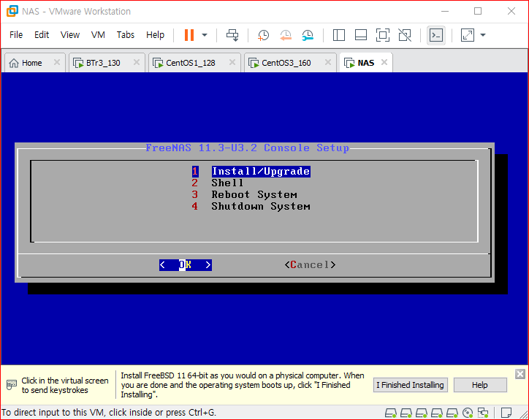Viewport: 529px width, 420px height.
Task: Click 'To direct input to this VM' status text
Action: point(109,412)
